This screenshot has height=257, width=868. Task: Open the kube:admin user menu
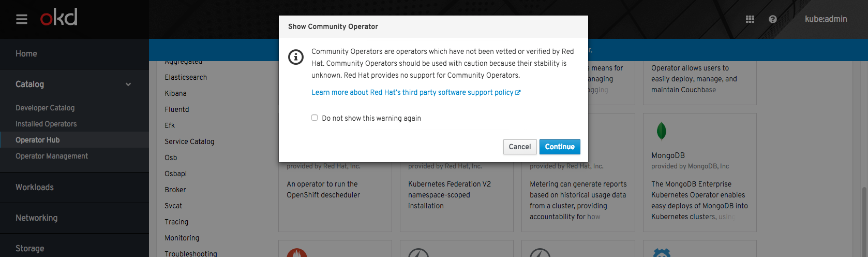[826, 19]
